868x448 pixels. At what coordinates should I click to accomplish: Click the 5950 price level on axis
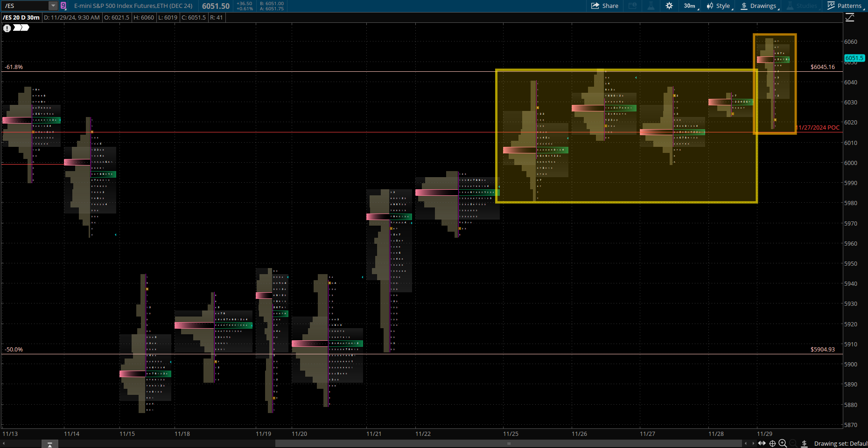tap(851, 264)
